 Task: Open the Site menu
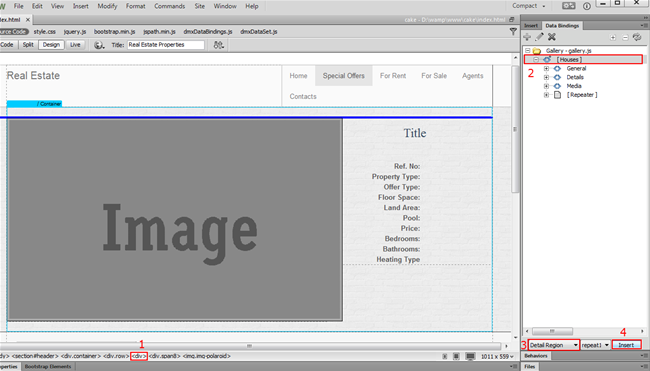(200, 6)
